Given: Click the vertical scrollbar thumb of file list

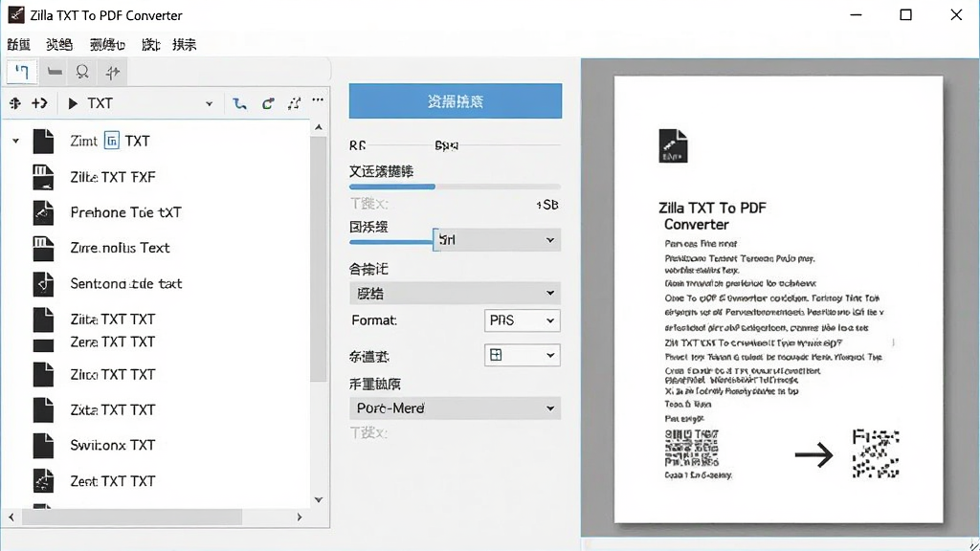Looking at the screenshot, I should coord(319,258).
